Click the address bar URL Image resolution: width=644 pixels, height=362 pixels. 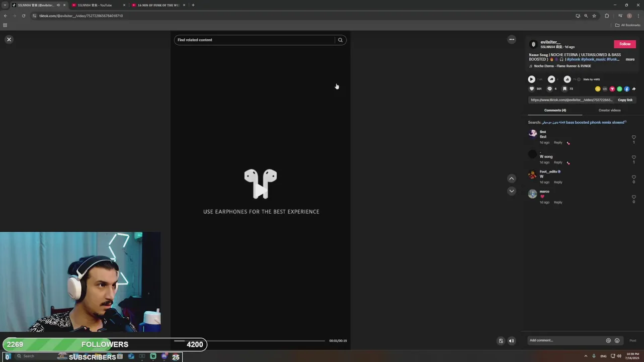point(81,16)
